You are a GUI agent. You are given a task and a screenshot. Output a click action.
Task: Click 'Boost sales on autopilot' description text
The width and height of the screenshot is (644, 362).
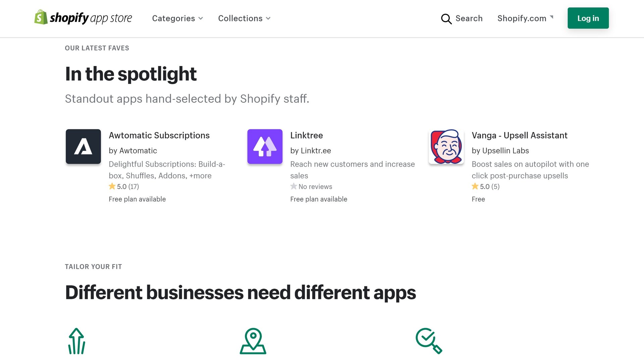tap(530, 170)
